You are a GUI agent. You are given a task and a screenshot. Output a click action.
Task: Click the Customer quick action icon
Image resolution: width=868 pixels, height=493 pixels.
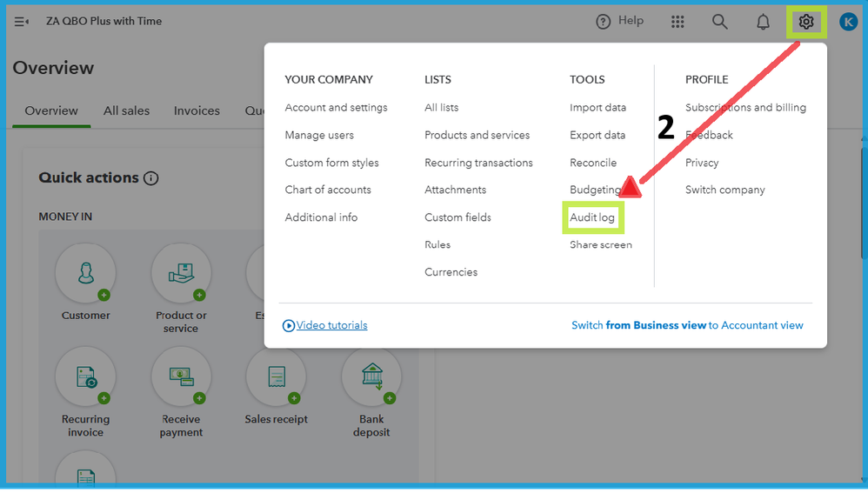[x=85, y=273]
